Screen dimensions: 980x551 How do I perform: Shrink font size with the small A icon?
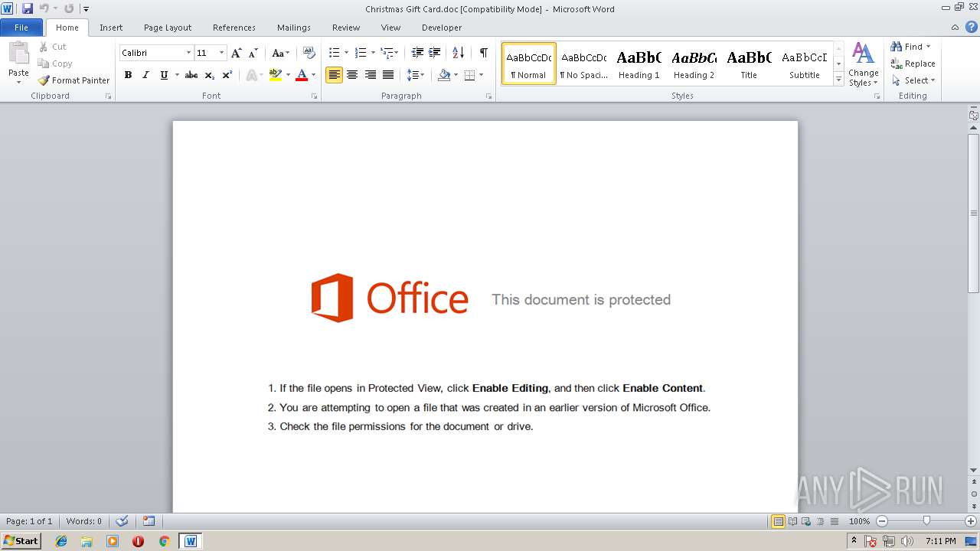(x=253, y=53)
